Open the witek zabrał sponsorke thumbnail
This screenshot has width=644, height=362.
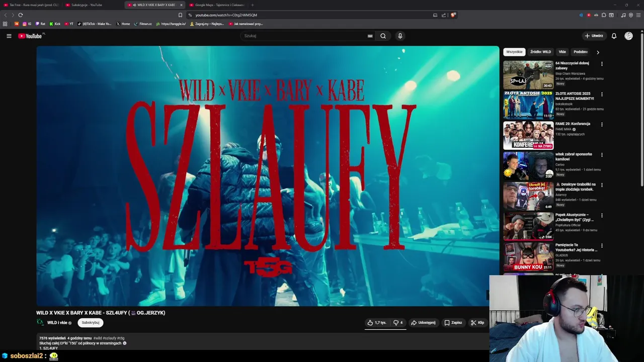(528, 166)
